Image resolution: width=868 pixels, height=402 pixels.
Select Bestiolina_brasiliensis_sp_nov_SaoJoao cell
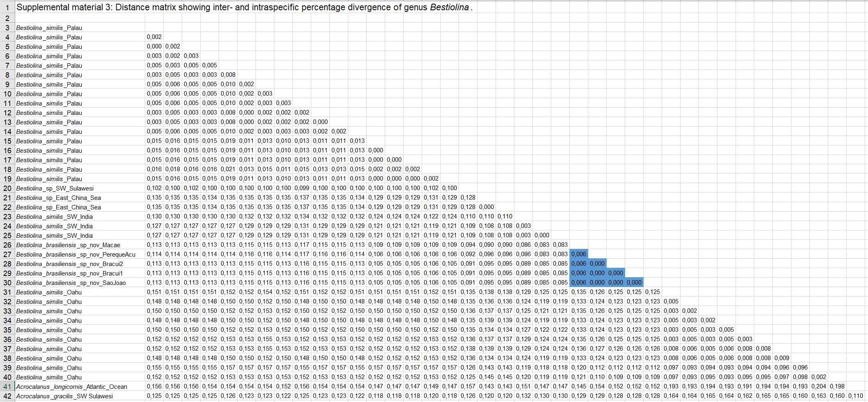coord(80,283)
